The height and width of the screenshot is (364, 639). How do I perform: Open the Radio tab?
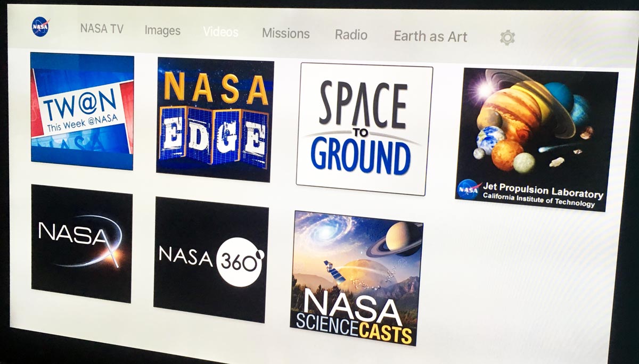tap(351, 35)
